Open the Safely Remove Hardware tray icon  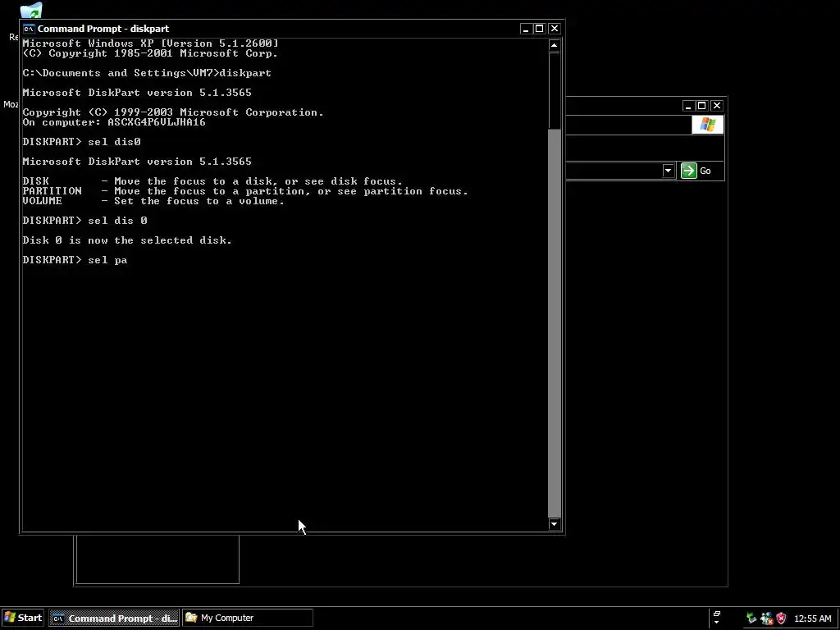(751, 619)
